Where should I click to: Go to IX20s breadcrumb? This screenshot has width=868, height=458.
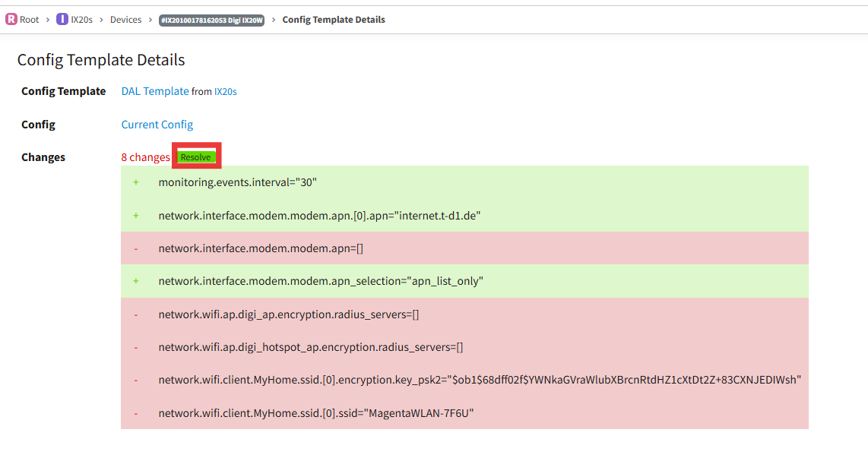click(81, 19)
